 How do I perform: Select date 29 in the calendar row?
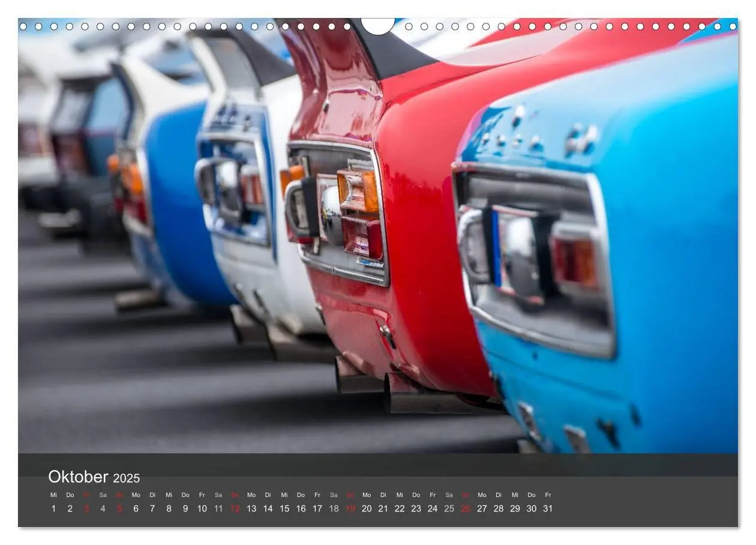tap(515, 508)
